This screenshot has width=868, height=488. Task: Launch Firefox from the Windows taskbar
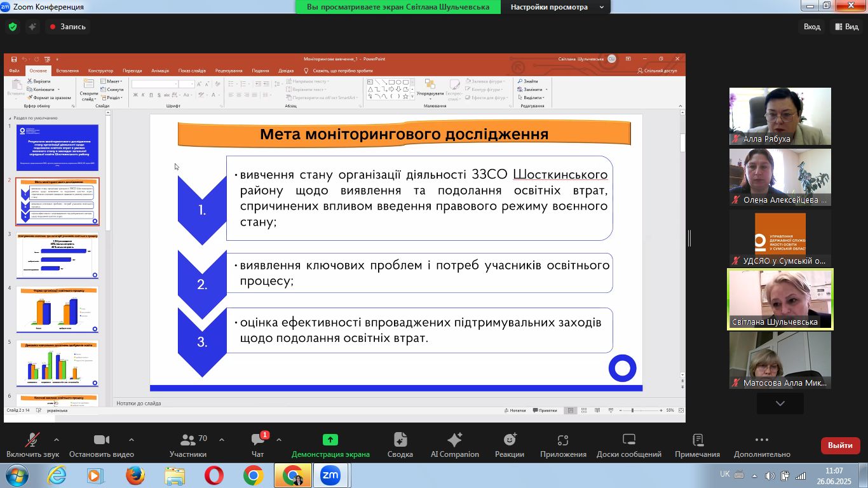point(135,475)
